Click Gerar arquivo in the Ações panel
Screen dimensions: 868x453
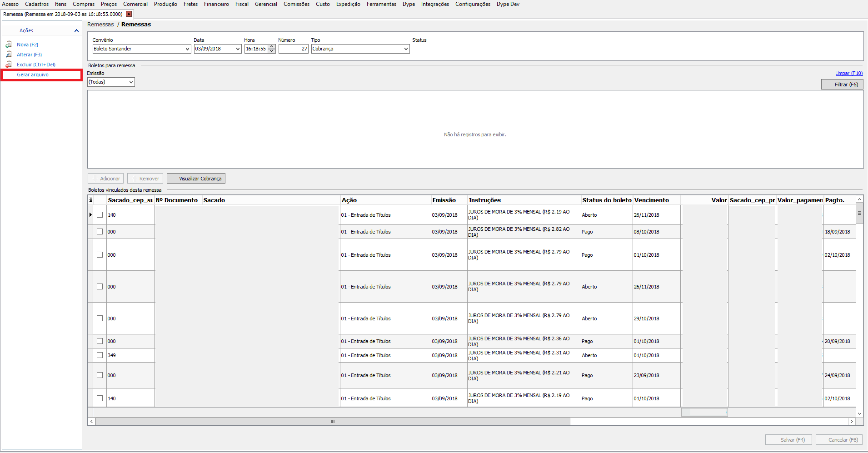33,75
